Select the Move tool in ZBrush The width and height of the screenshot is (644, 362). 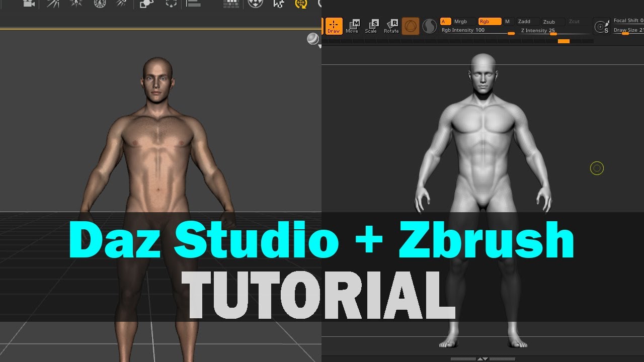point(352,26)
